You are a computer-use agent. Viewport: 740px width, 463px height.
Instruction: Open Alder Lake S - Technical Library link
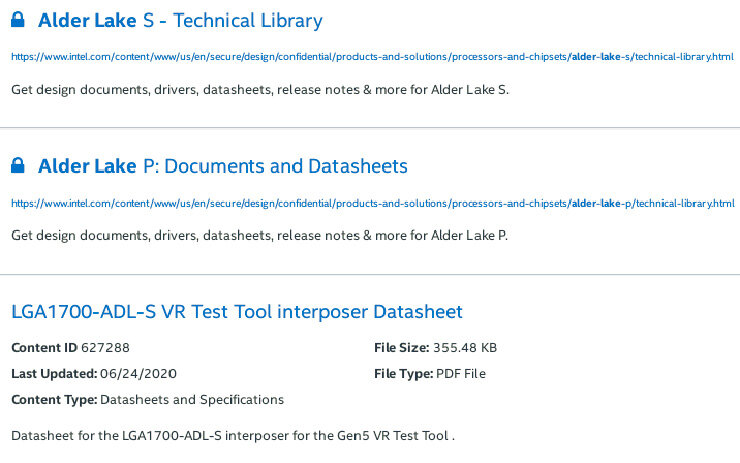pos(180,20)
